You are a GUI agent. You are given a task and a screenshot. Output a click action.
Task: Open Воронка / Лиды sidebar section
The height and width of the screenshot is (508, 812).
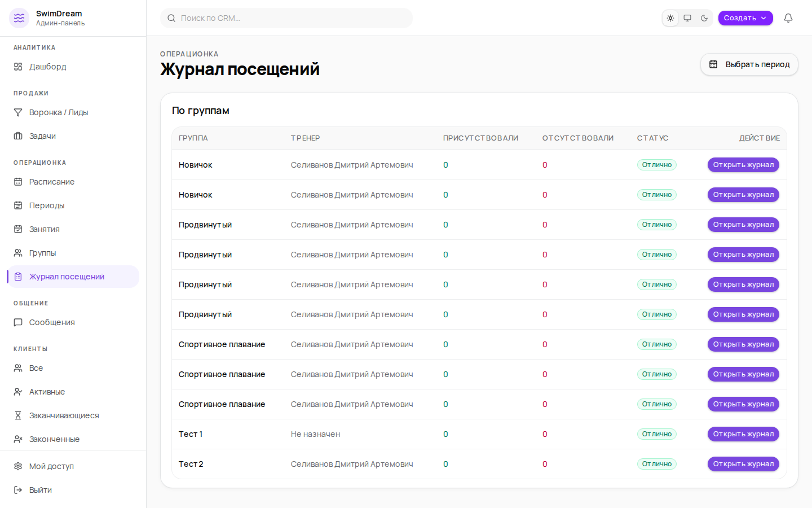(73, 112)
